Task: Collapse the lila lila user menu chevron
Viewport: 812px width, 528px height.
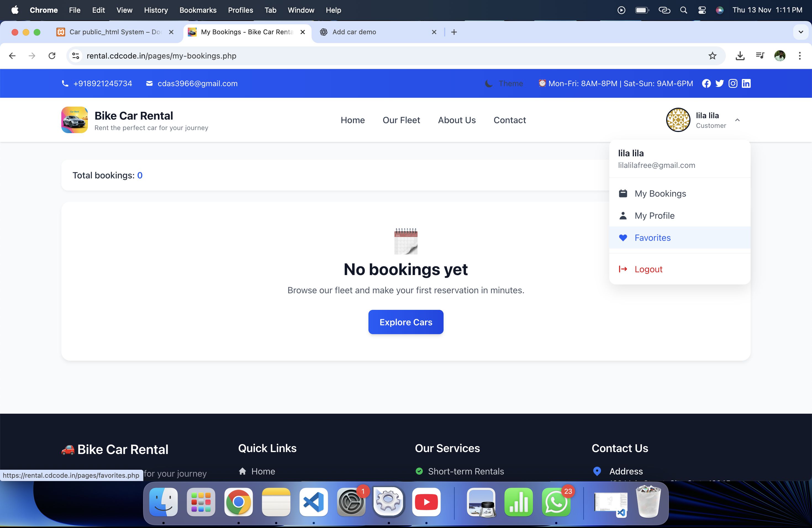Action: pos(737,120)
